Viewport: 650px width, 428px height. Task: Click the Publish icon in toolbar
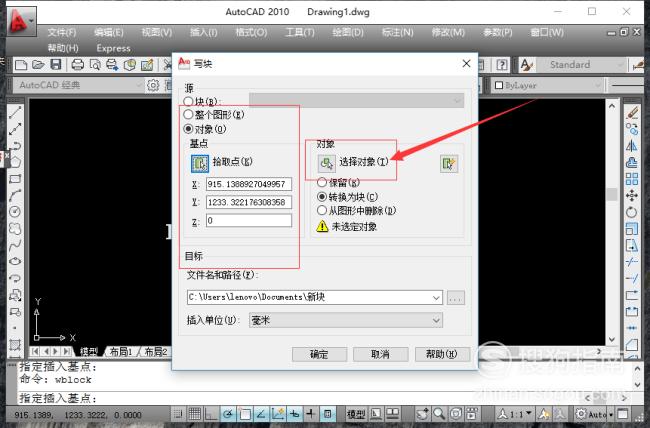coord(112,65)
